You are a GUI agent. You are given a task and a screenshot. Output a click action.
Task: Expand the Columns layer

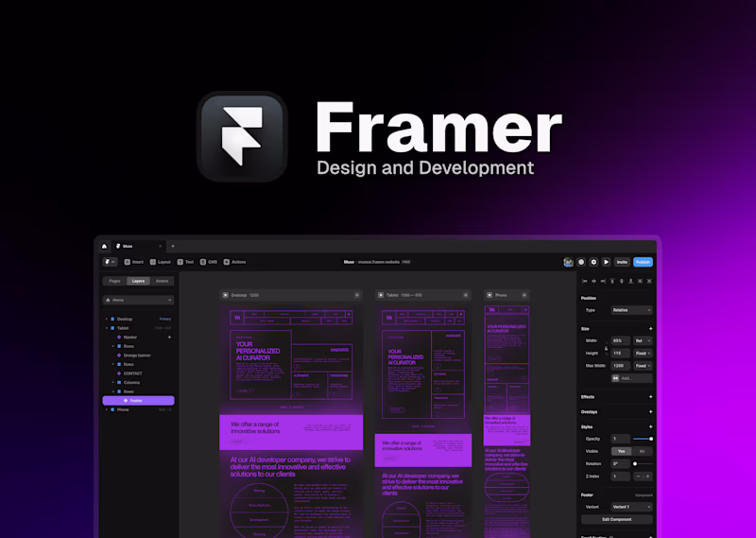(113, 383)
